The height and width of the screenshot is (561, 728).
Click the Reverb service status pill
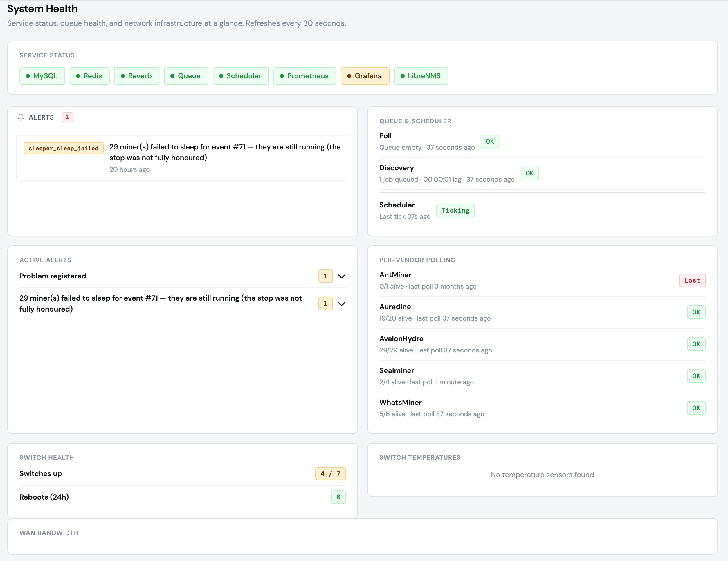coord(137,76)
